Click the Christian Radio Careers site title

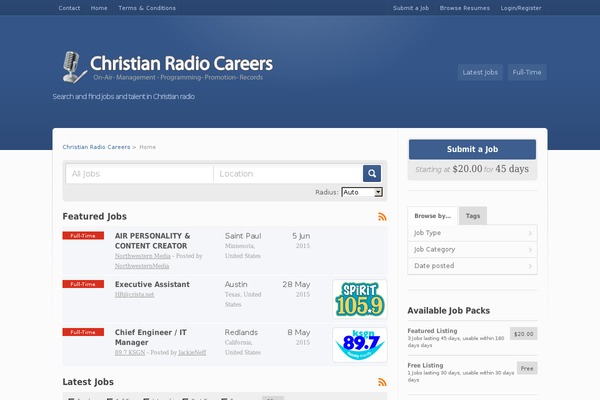click(181, 63)
